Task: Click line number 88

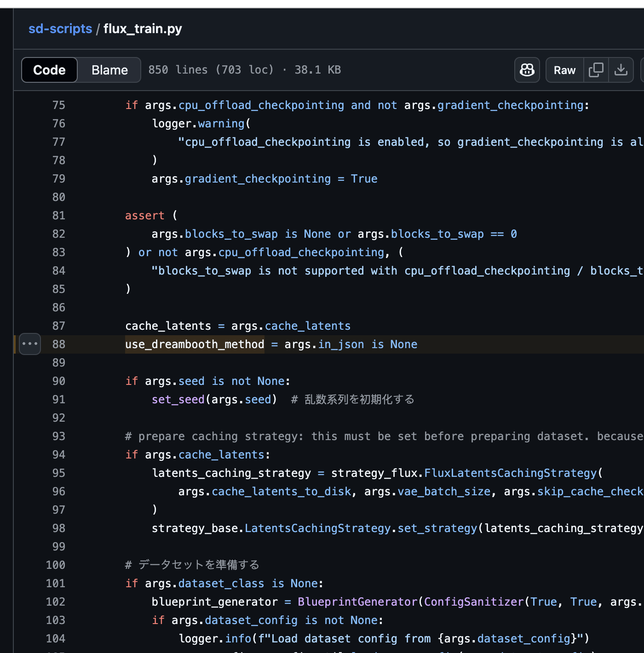Action: click(x=58, y=344)
